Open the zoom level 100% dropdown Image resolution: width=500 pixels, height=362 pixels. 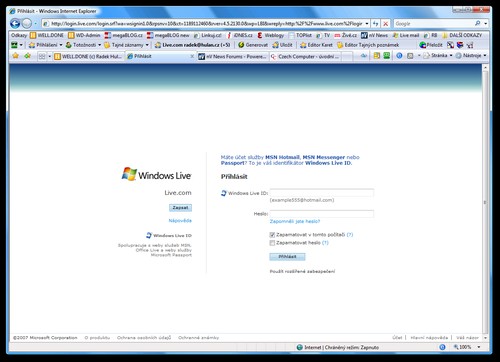point(479,347)
